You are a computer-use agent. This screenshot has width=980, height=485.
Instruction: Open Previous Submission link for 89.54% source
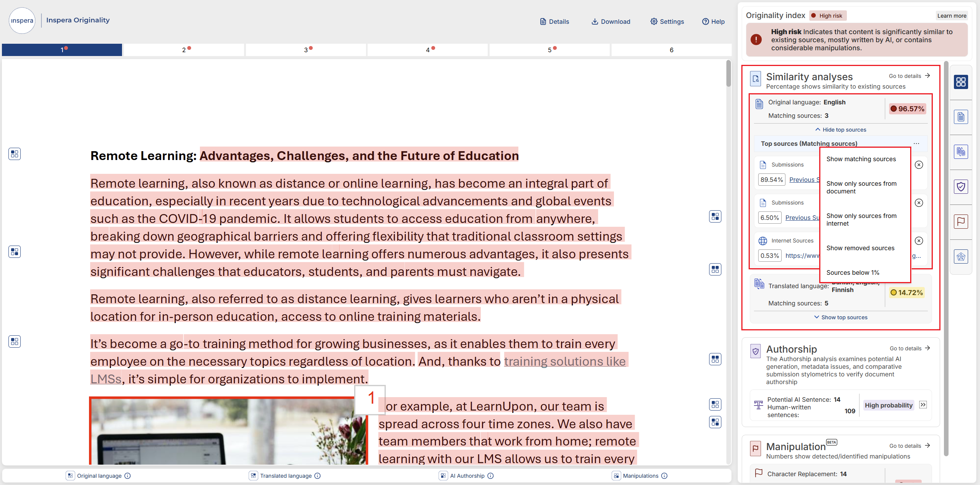pyautogui.click(x=804, y=180)
